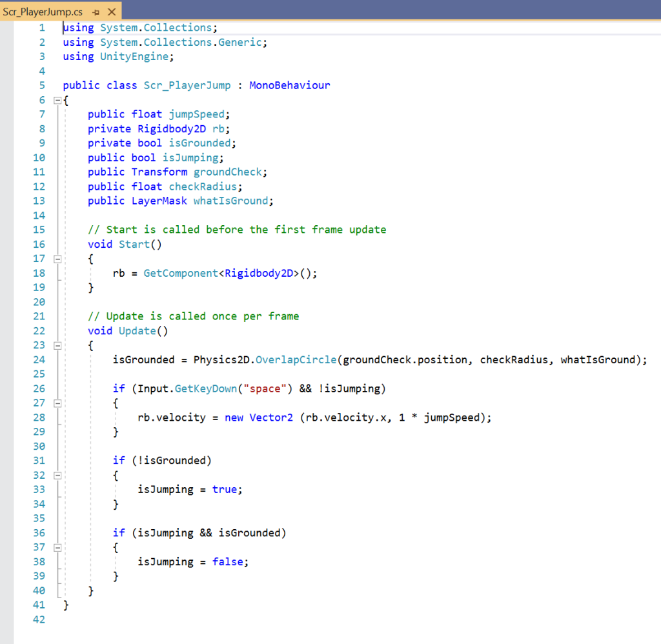
Task: Fold the GetKeyDown if-block on line 27
Action: click(57, 403)
